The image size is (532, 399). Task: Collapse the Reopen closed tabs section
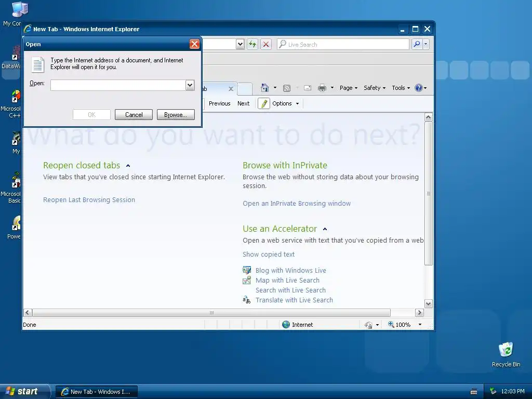(128, 166)
